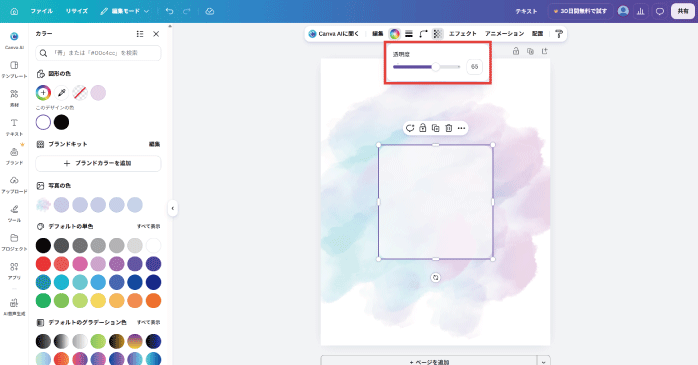Click the 透明度 slider track
The width and height of the screenshot is (698, 365).
[x=426, y=67]
